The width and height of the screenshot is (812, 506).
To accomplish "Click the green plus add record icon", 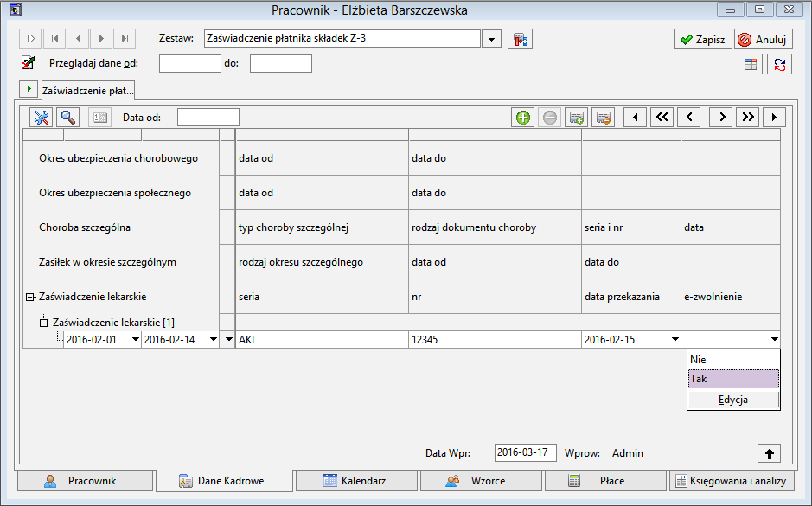I will click(522, 118).
